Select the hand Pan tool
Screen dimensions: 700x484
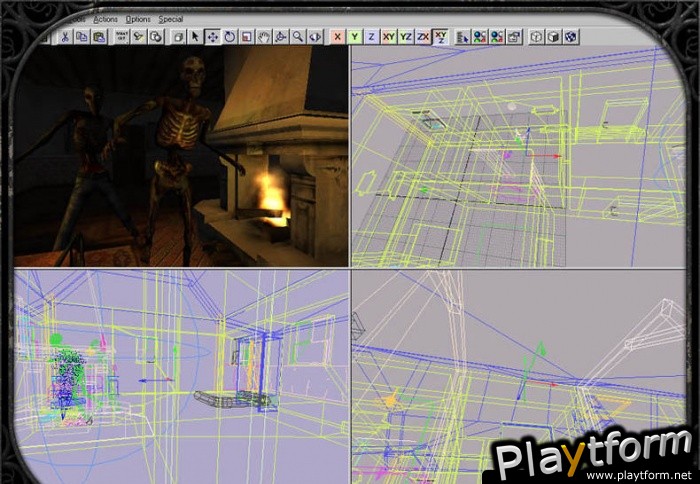[x=263, y=37]
